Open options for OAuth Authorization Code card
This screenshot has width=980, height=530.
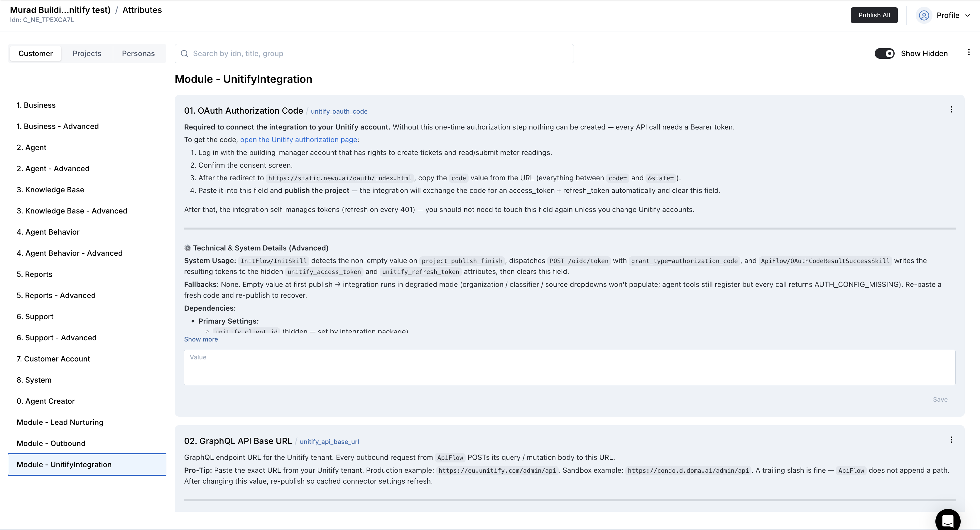[x=951, y=110]
